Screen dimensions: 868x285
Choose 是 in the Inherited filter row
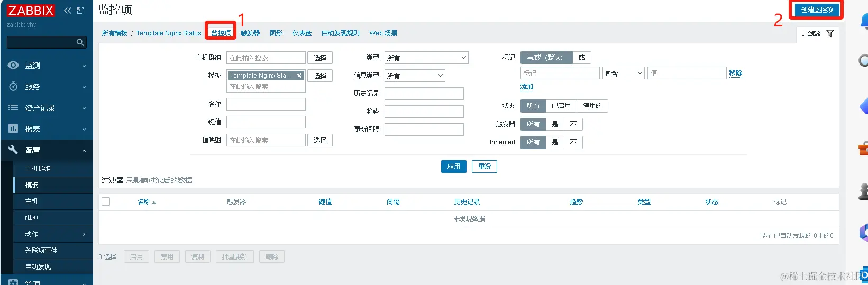click(x=555, y=142)
